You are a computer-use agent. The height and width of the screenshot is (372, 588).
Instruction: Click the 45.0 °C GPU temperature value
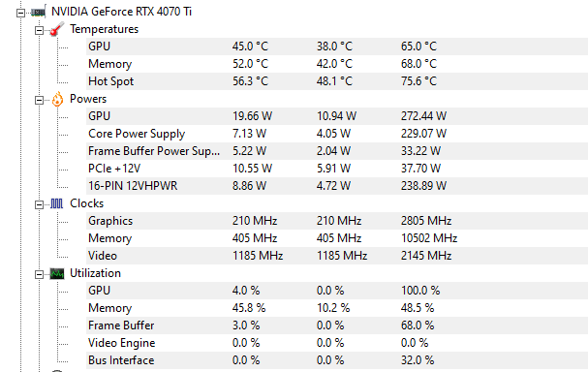tap(250, 46)
